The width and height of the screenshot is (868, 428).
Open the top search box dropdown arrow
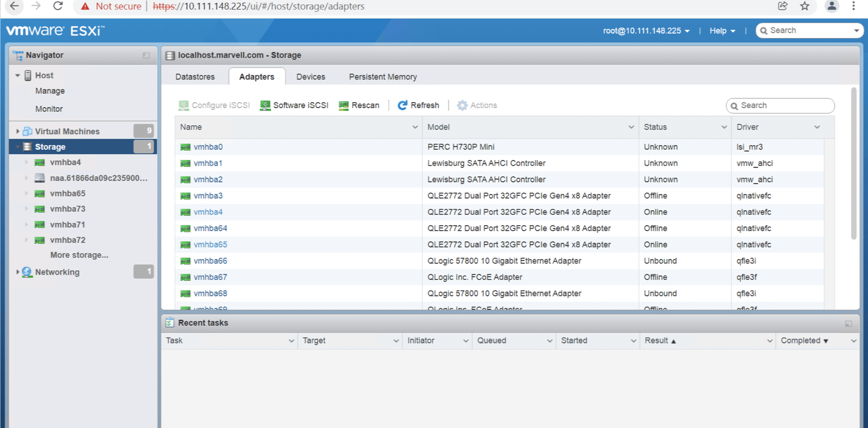[x=856, y=30]
